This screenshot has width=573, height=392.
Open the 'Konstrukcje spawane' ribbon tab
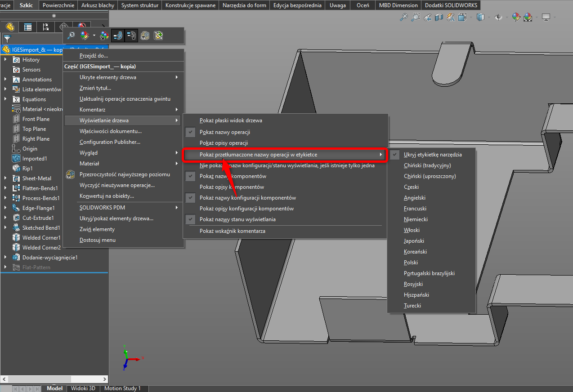click(191, 5)
